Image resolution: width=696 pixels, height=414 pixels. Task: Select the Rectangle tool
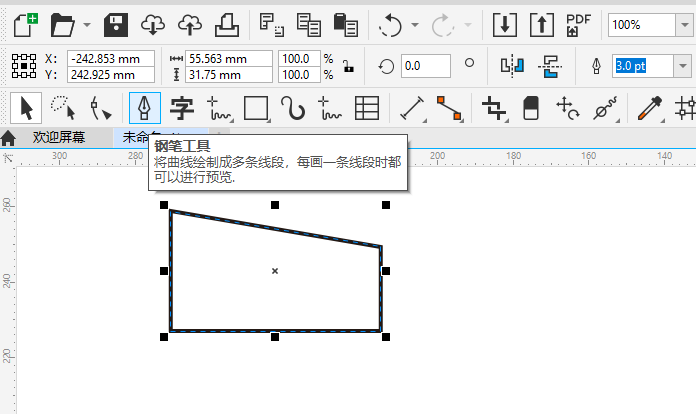click(257, 107)
